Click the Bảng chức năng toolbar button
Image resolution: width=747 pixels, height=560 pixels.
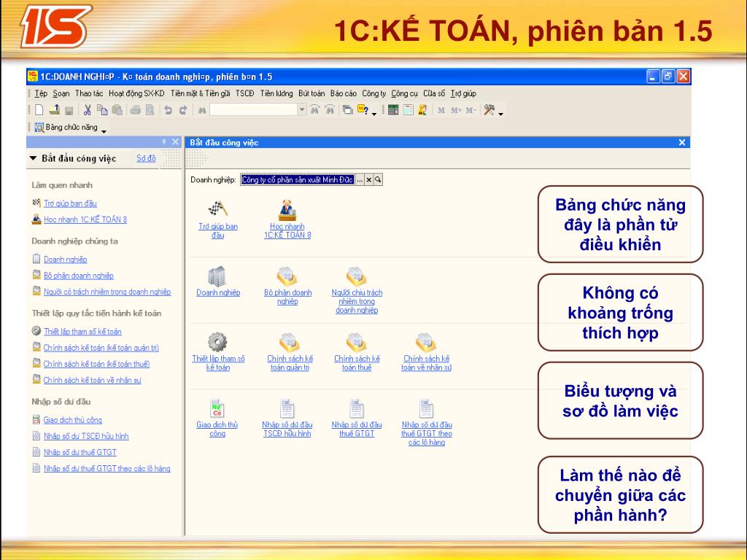click(x=66, y=127)
